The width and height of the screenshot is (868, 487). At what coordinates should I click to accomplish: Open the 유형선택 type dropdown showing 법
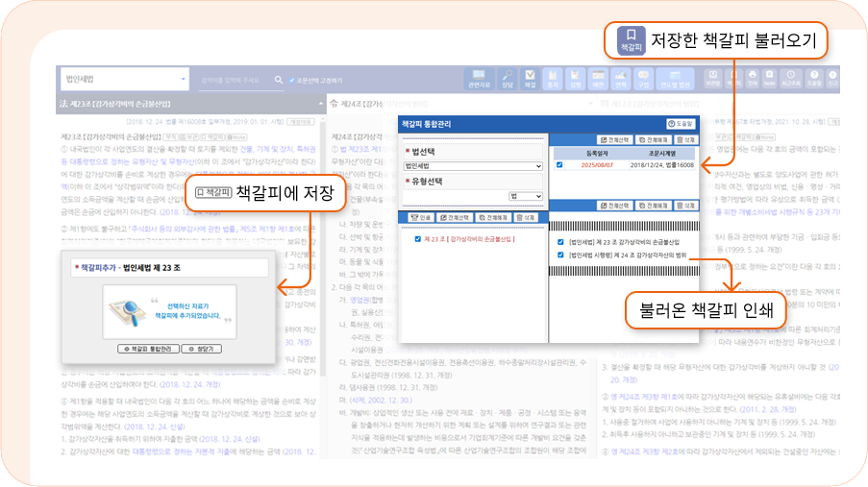[525, 196]
